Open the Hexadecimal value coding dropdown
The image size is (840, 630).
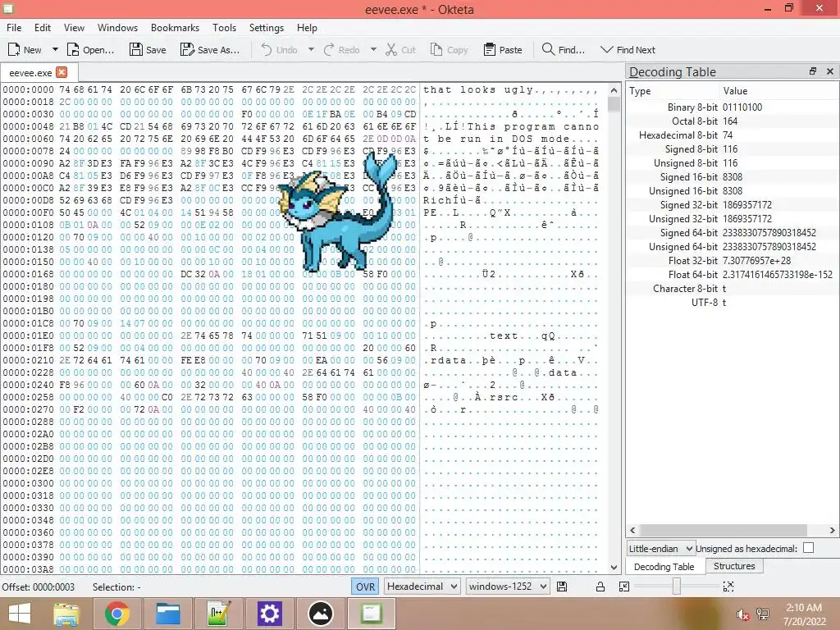pyautogui.click(x=422, y=587)
